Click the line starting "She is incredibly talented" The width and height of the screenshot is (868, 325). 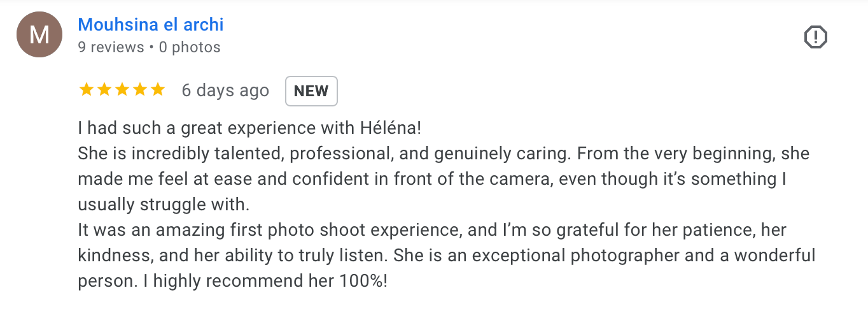(x=443, y=154)
